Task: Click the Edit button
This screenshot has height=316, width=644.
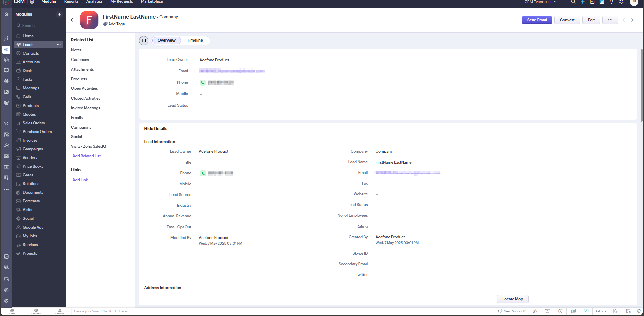Action: pyautogui.click(x=591, y=20)
